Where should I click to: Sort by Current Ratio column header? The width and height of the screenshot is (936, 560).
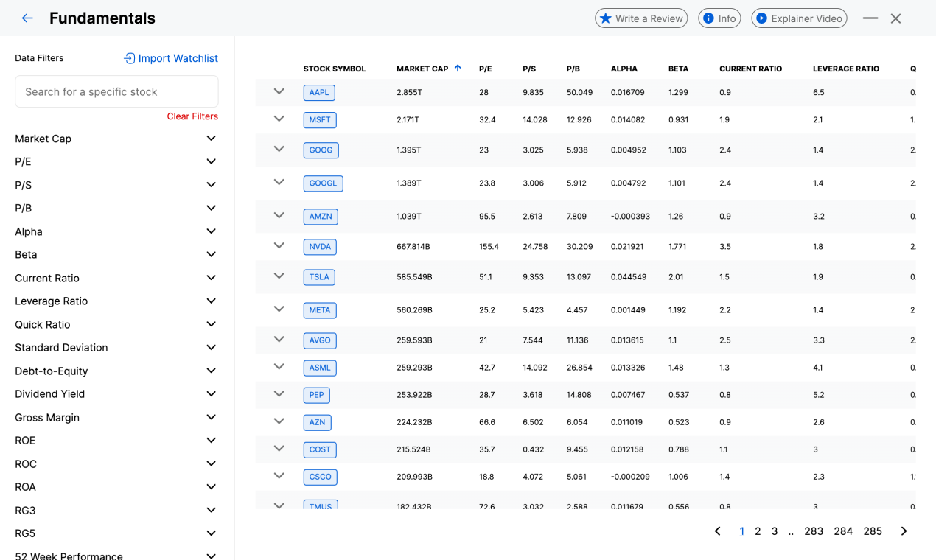(750, 69)
